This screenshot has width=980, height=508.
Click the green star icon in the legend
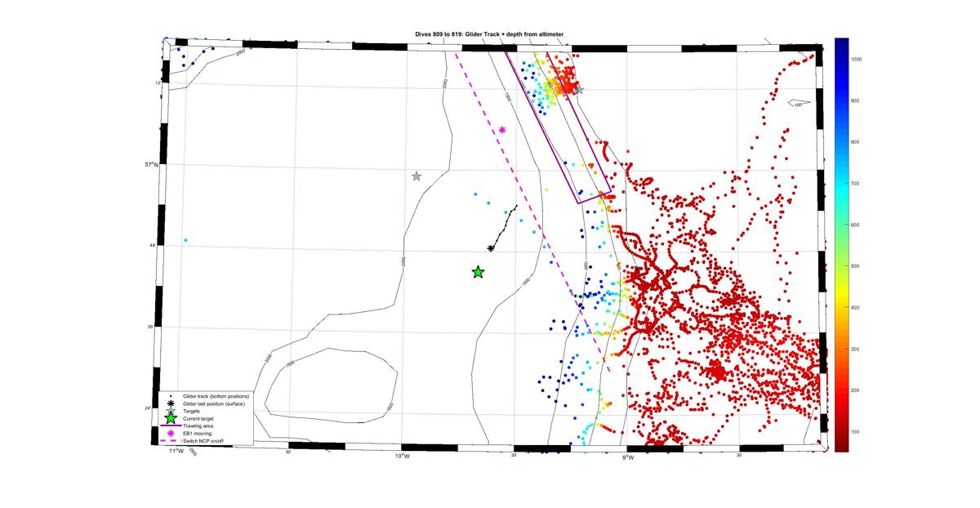coord(171,418)
